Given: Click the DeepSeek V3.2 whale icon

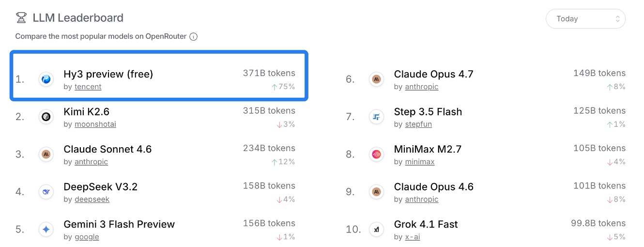Looking at the screenshot, I should tap(46, 192).
